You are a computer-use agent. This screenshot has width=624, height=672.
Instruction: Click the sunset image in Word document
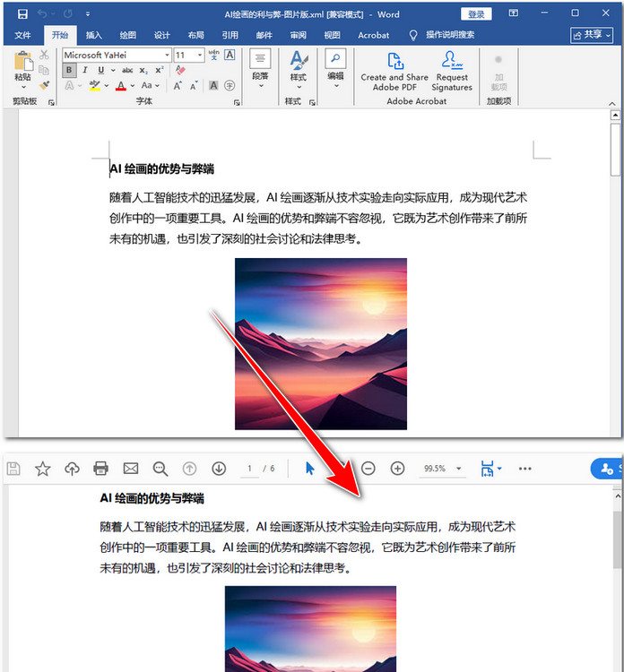pos(321,344)
